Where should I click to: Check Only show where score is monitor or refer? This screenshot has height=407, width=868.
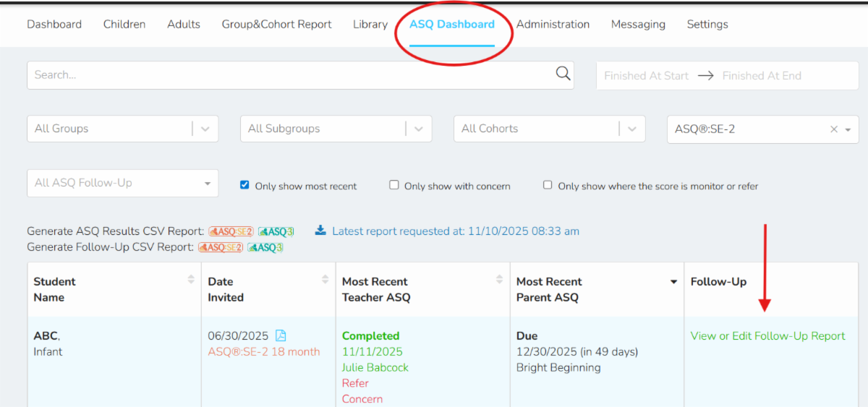pyautogui.click(x=548, y=185)
